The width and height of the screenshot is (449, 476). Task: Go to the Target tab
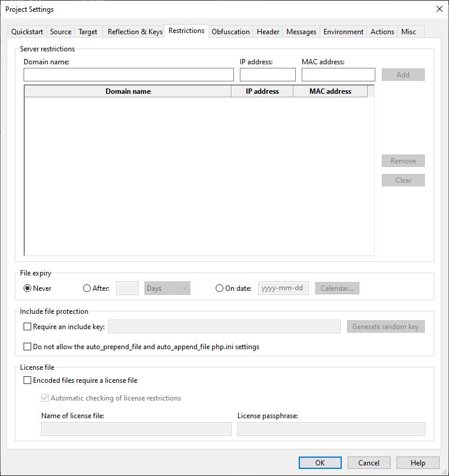coord(88,32)
